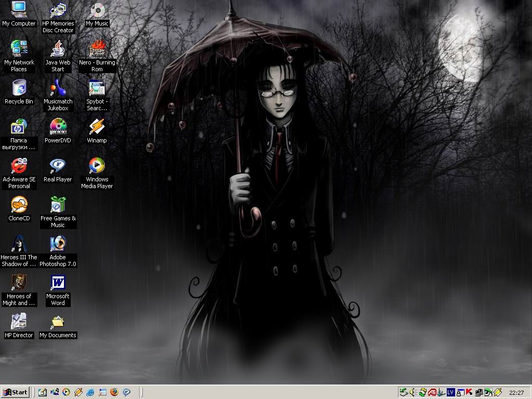Select My Network Places desktop icon

click(x=19, y=56)
